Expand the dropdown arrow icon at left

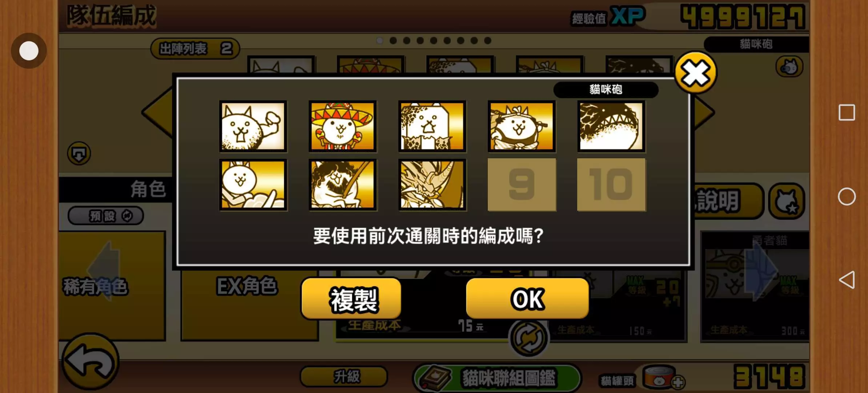(79, 154)
